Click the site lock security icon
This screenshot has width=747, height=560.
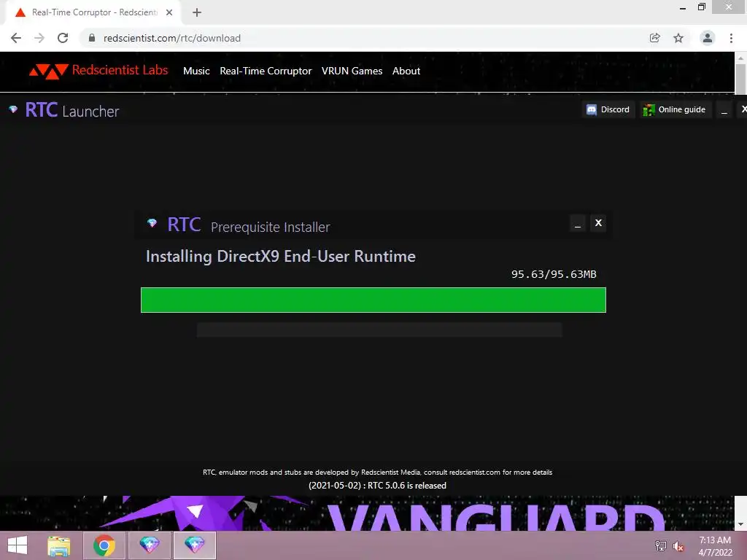click(x=92, y=38)
